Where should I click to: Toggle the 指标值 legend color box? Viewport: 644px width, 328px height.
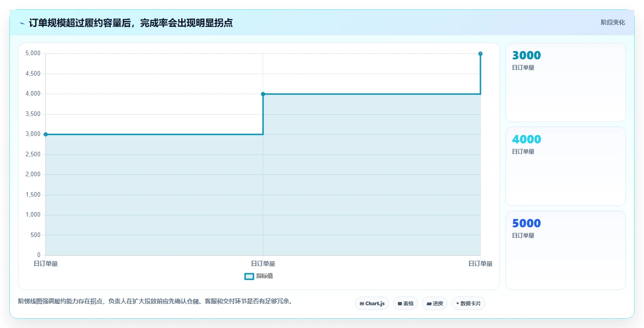(249, 276)
